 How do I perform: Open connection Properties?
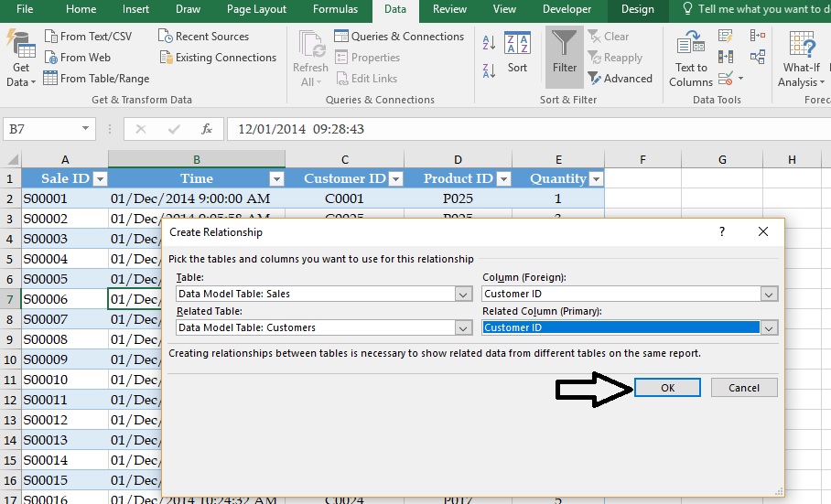(367, 58)
